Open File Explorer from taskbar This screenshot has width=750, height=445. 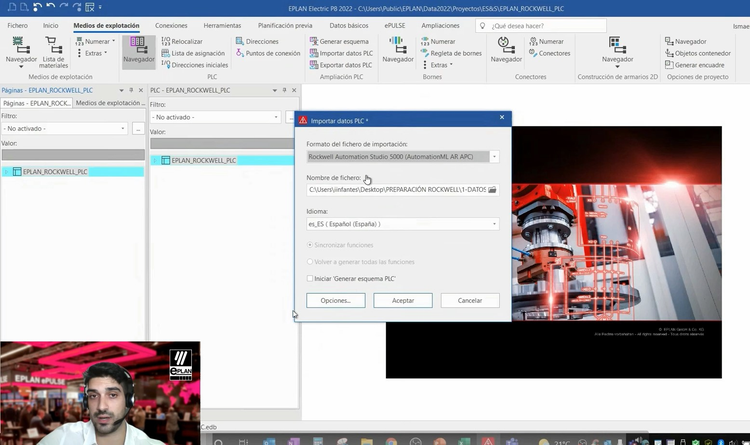click(366, 441)
